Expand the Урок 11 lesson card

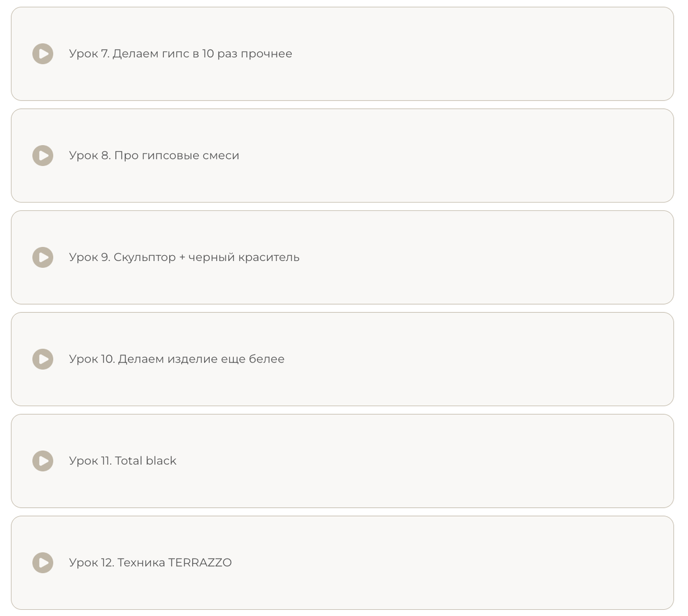point(459,461)
